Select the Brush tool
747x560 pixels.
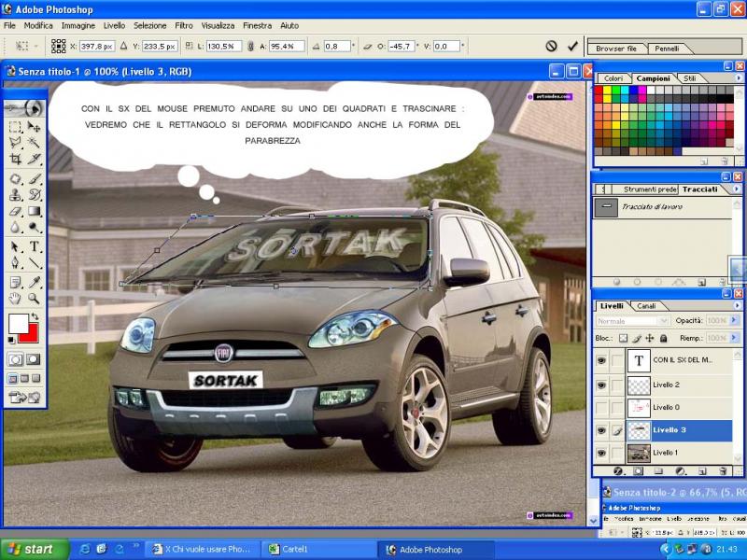point(34,179)
